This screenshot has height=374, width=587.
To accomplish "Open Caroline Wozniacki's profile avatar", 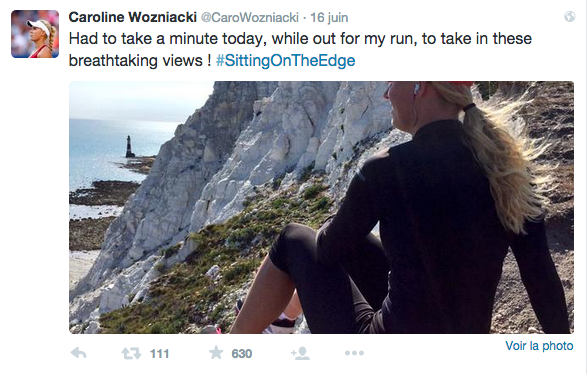I will pos(35,34).
